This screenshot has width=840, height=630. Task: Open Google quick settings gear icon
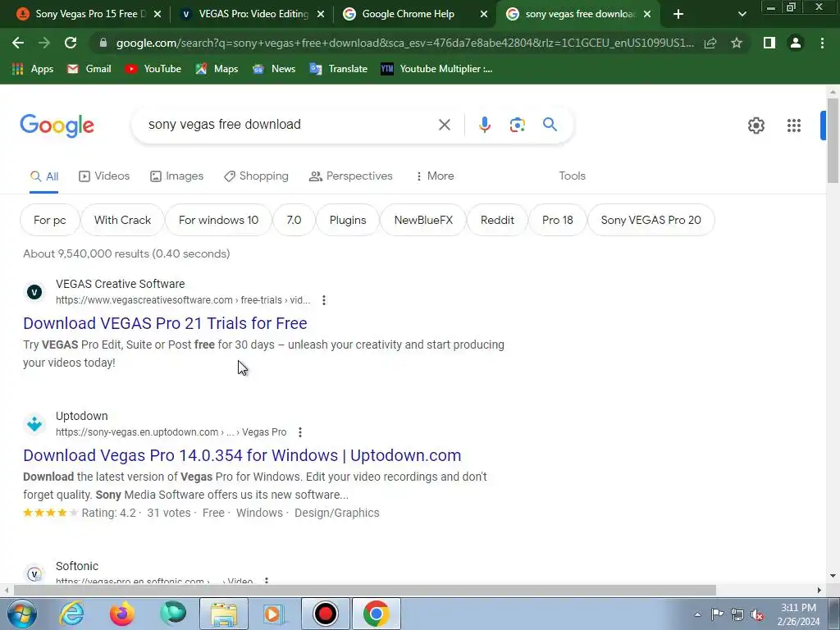coord(756,126)
